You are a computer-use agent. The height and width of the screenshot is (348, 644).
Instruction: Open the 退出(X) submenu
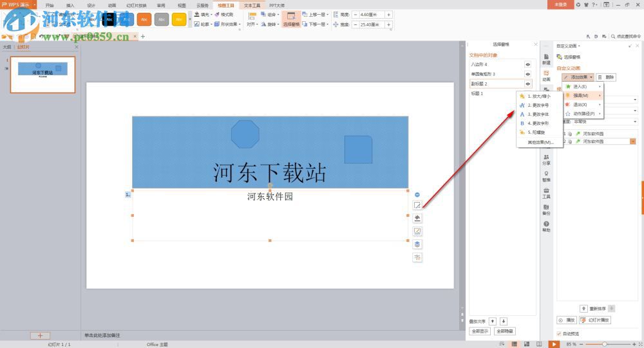[582, 105]
